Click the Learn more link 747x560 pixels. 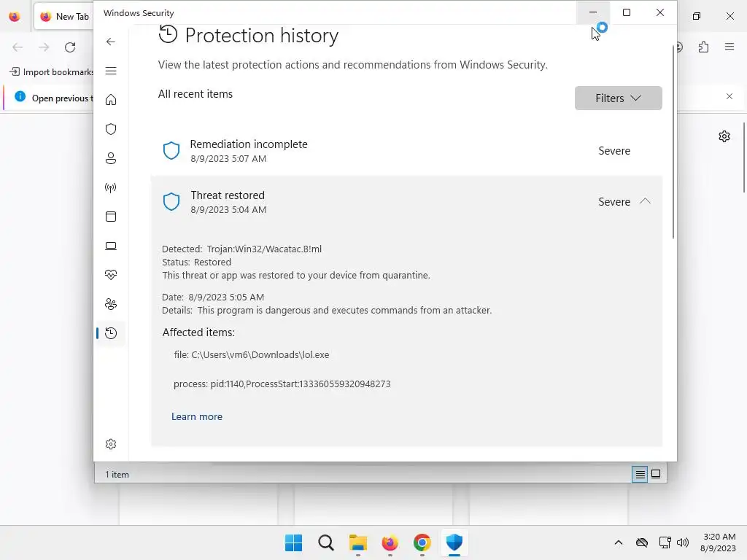click(x=197, y=416)
